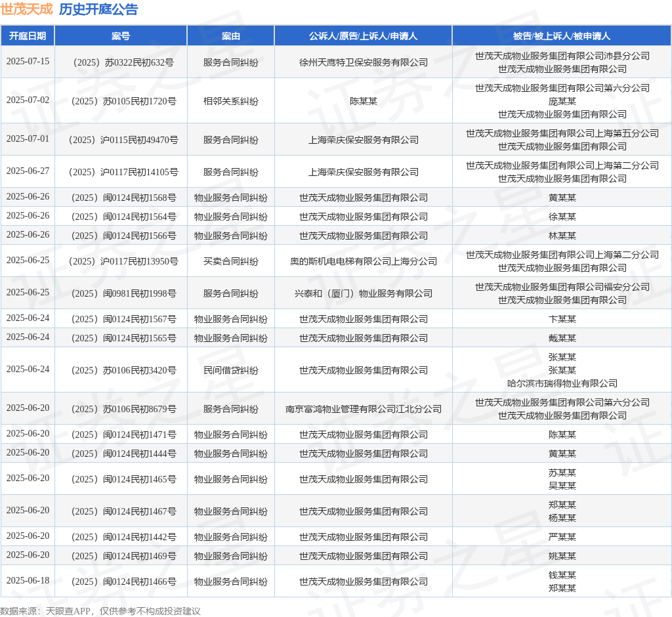The height and width of the screenshot is (617, 672).
Task: Click "陈某某" in the 闽0124民初1471号 row
Action: (x=562, y=435)
